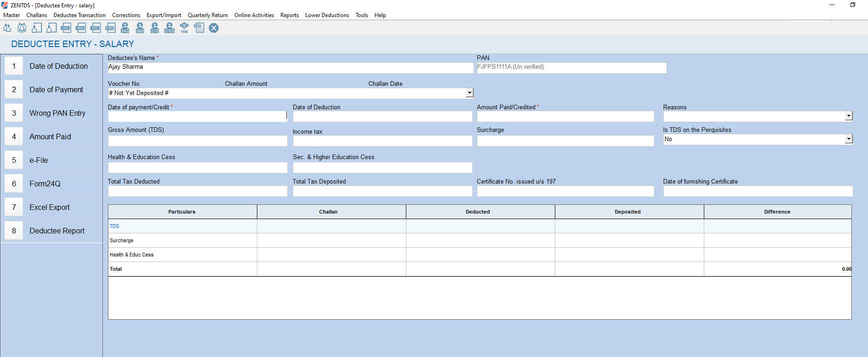Open e-File sidebar option
The height and width of the screenshot is (357, 868).
pos(51,160)
